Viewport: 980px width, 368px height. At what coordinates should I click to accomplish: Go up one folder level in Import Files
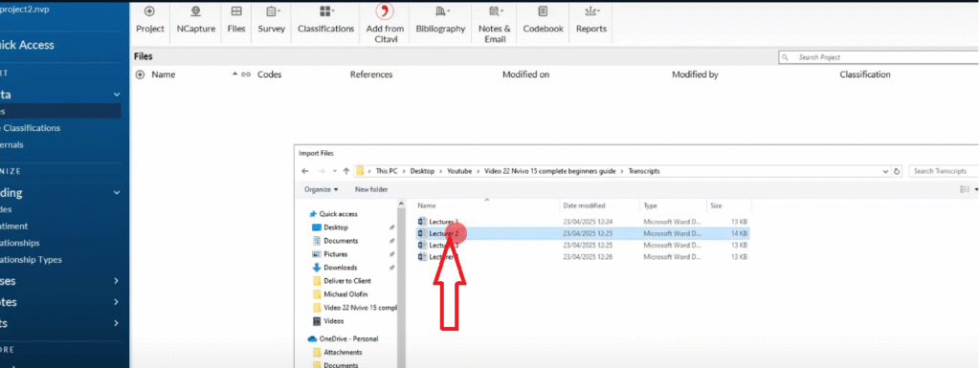pyautogui.click(x=346, y=171)
